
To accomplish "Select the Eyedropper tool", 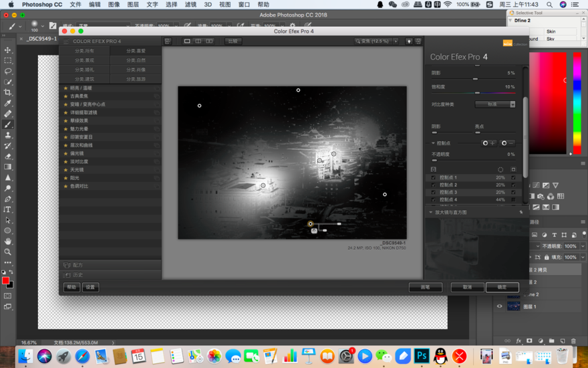I will tap(7, 103).
